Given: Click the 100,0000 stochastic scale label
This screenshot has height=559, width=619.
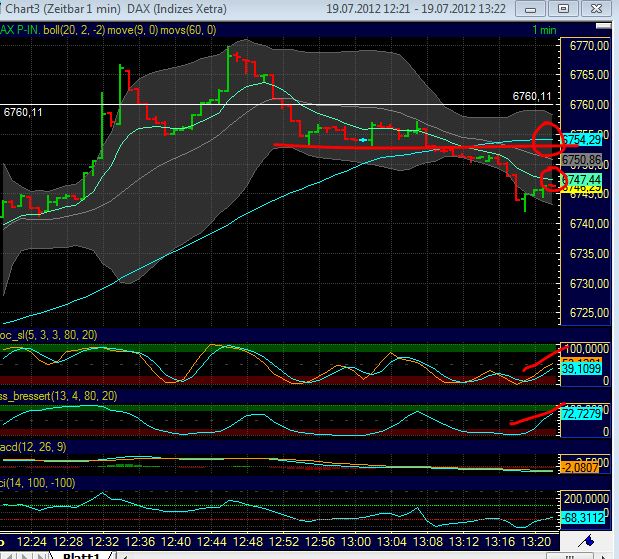Looking at the screenshot, I should [x=587, y=349].
